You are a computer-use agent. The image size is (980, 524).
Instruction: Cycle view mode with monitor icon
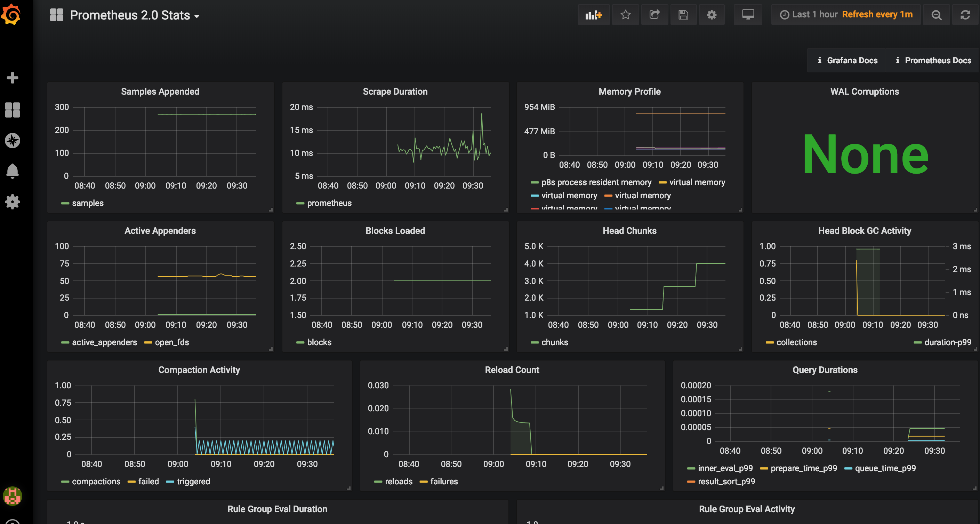tap(748, 15)
